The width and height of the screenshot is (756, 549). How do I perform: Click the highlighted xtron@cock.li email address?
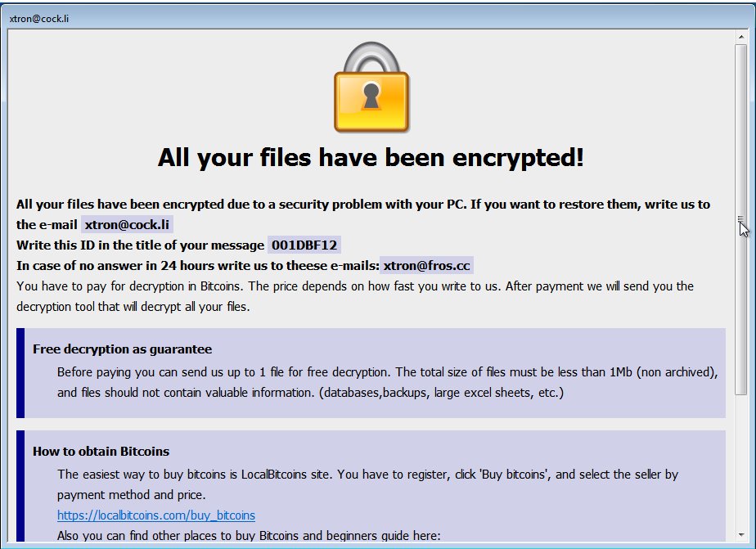[127, 225]
